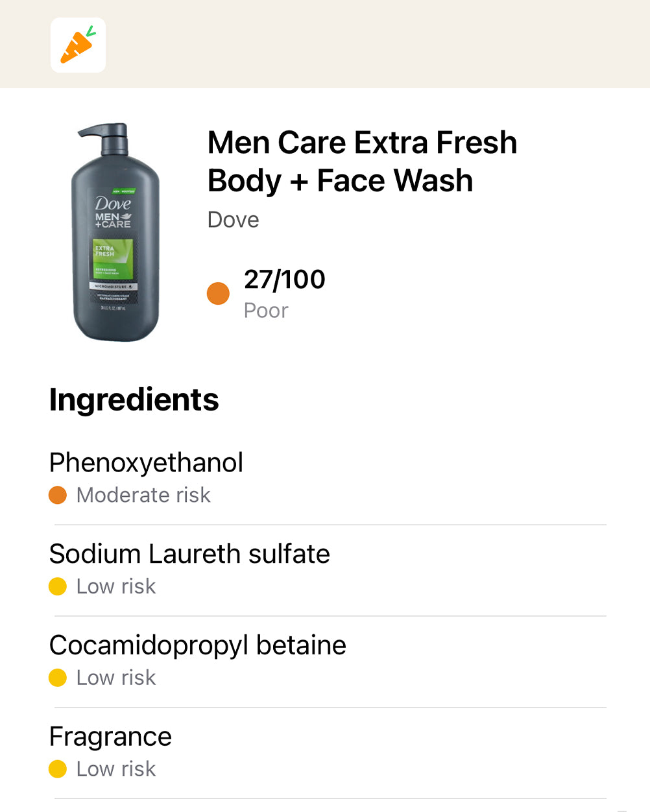Screen dimensions: 650x812
Task: Tap Moderate risk label under Phenoxyethanol
Action: click(143, 496)
